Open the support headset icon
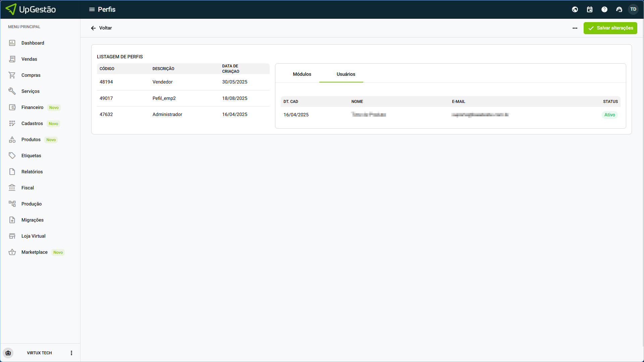This screenshot has width=644, height=362. (x=619, y=9)
